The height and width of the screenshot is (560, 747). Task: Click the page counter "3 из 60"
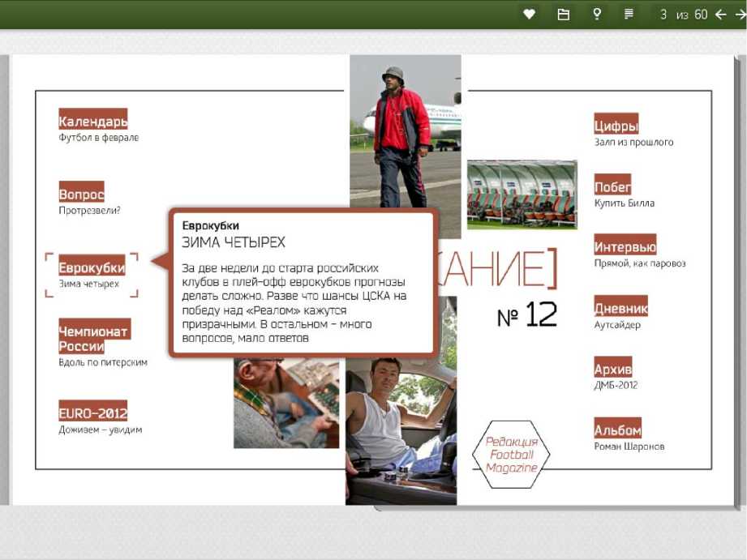coord(684,15)
